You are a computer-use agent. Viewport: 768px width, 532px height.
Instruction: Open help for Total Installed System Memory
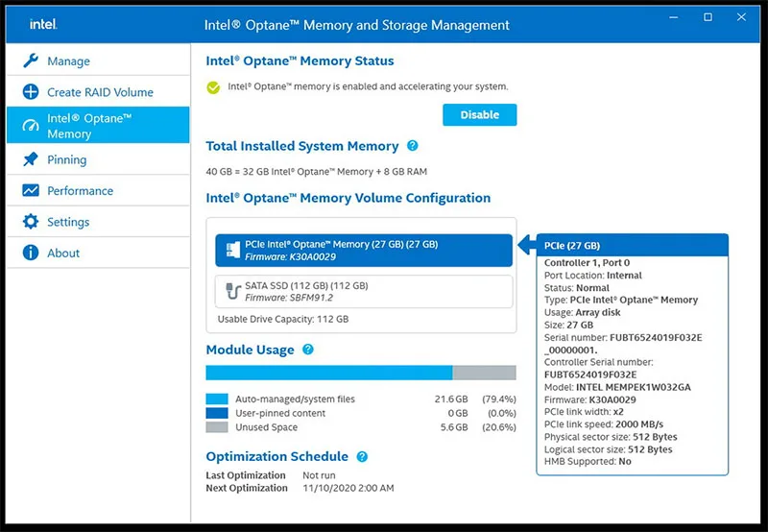pyautogui.click(x=413, y=146)
